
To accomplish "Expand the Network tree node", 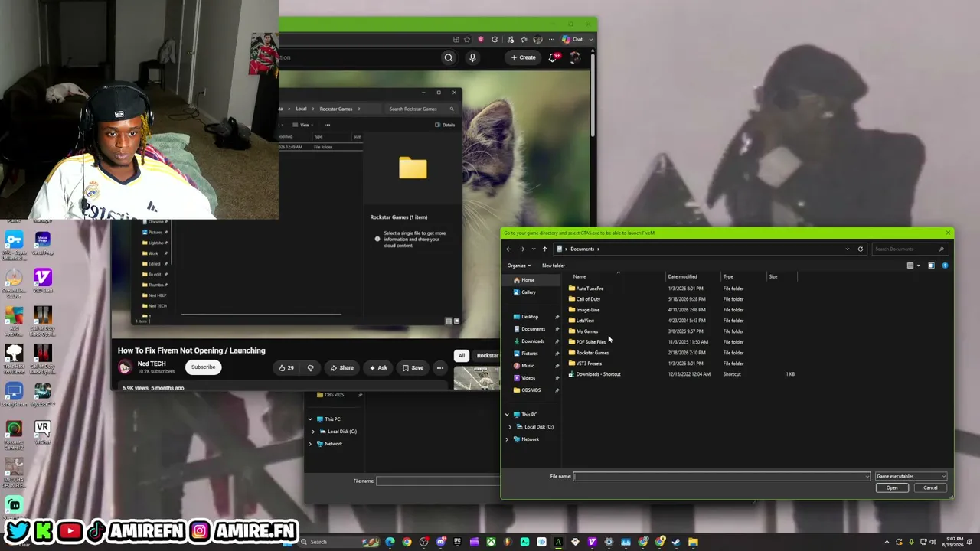I will tap(507, 439).
